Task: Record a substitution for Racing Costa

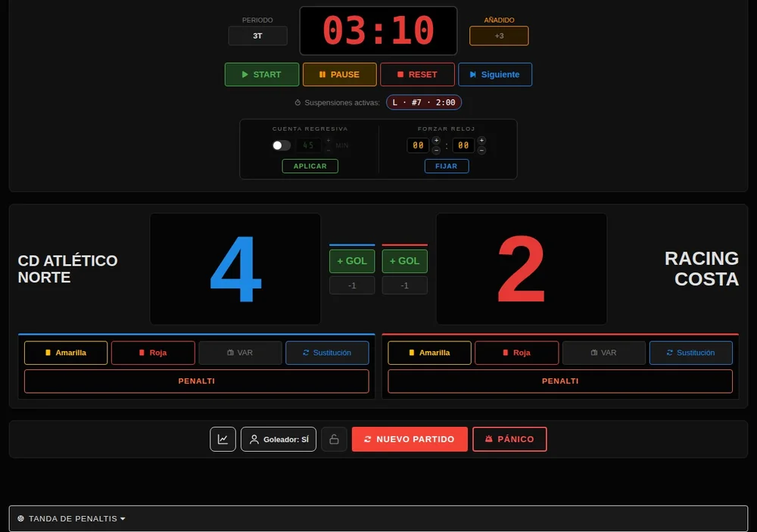Action: point(691,353)
